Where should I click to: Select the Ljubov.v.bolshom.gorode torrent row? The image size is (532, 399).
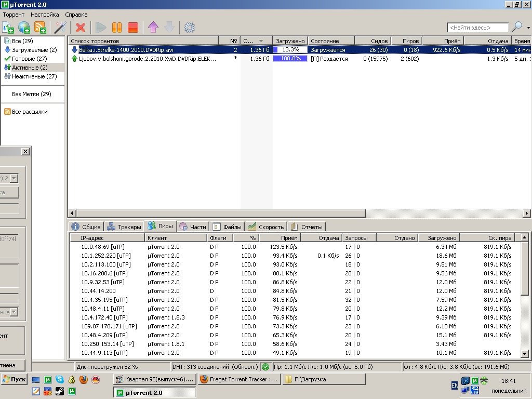point(300,59)
